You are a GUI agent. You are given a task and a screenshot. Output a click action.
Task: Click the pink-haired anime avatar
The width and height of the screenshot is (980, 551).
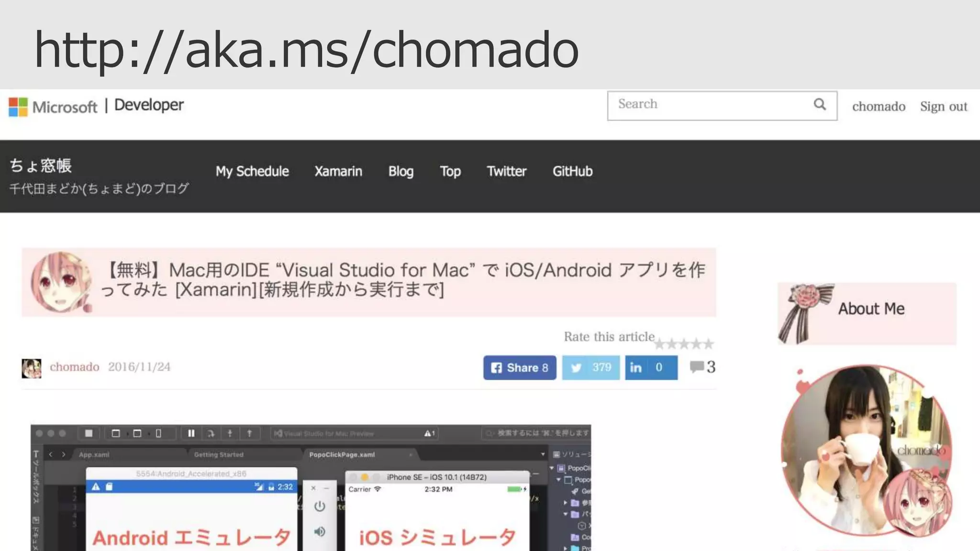61,282
